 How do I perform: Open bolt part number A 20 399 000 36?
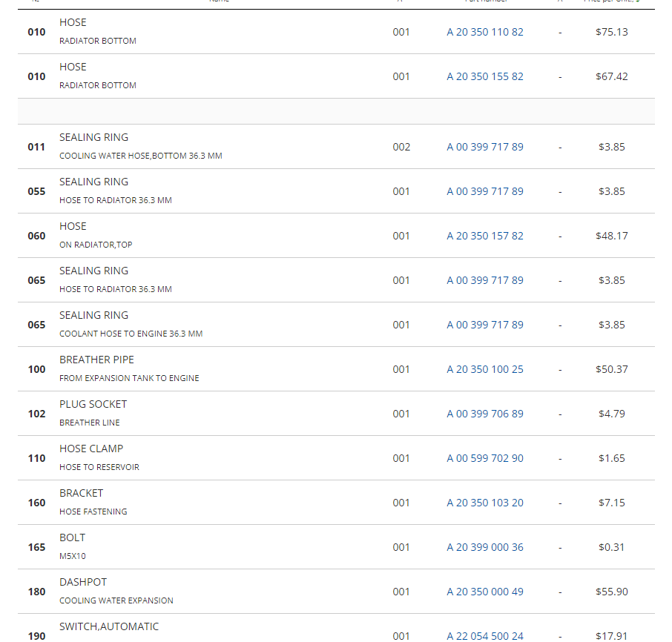485,547
